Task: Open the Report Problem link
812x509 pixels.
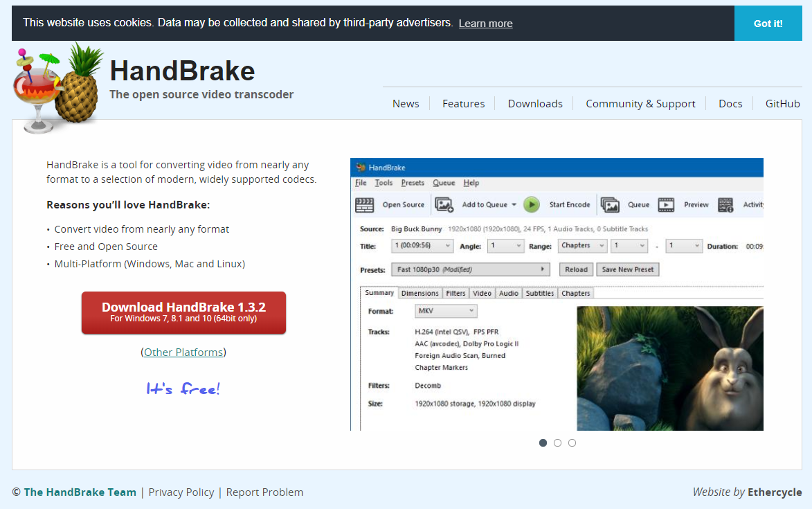Action: point(264,492)
